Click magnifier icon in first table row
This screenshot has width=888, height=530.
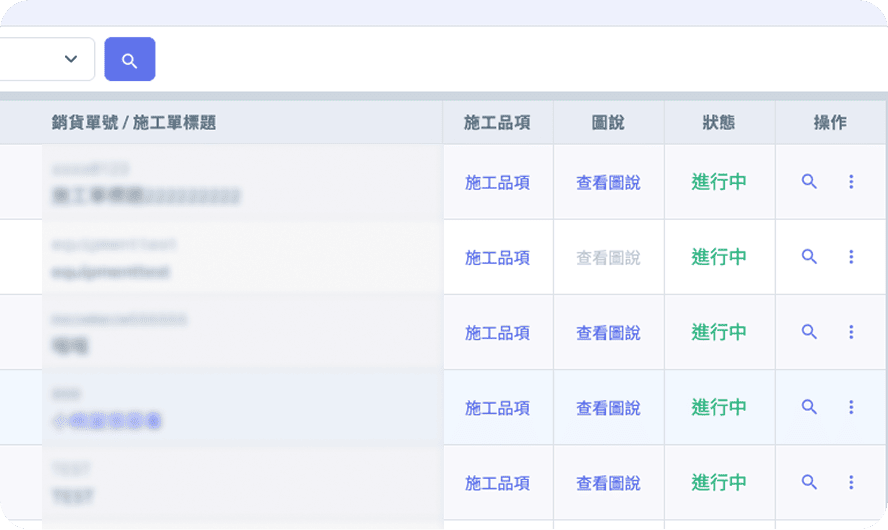(x=809, y=182)
